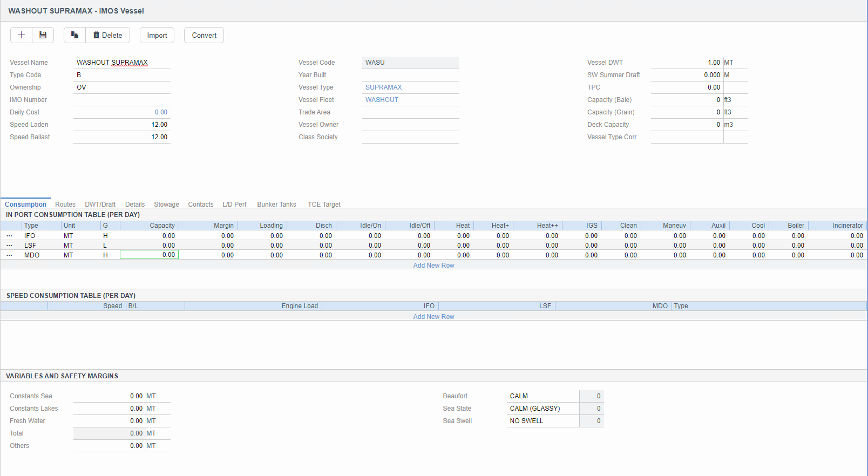Open the IFO row ellipsis menu
This screenshot has height=476, width=868.
click(x=9, y=236)
